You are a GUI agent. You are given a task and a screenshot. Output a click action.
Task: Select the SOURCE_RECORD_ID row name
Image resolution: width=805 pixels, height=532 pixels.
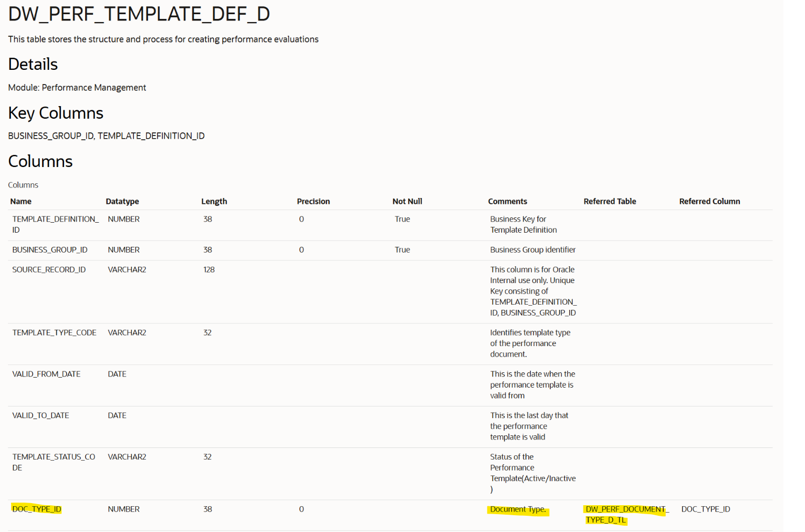pos(49,269)
